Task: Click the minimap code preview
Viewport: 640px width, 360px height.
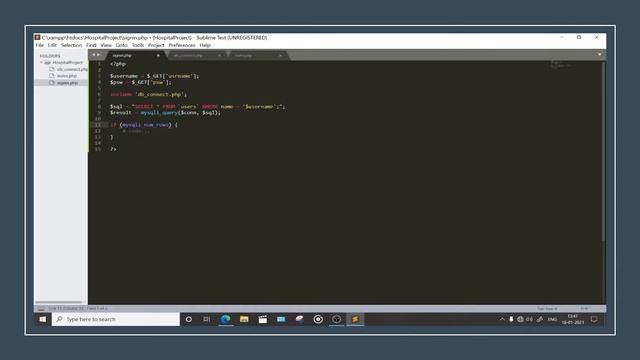Action: (560, 64)
